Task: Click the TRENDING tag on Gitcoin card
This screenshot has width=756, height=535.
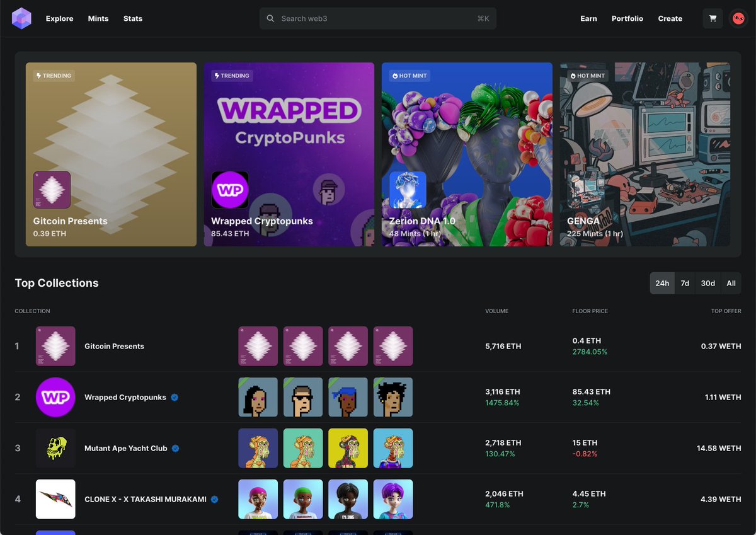Action: (54, 76)
